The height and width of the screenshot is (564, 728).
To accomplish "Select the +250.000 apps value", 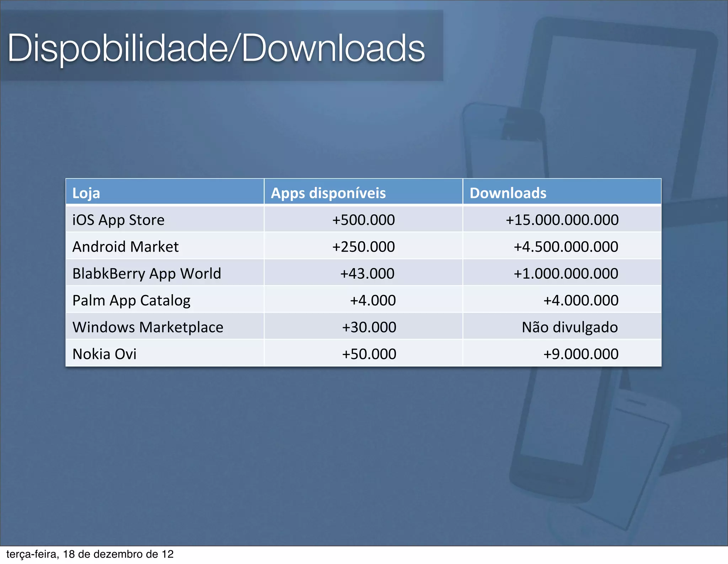I will [363, 246].
